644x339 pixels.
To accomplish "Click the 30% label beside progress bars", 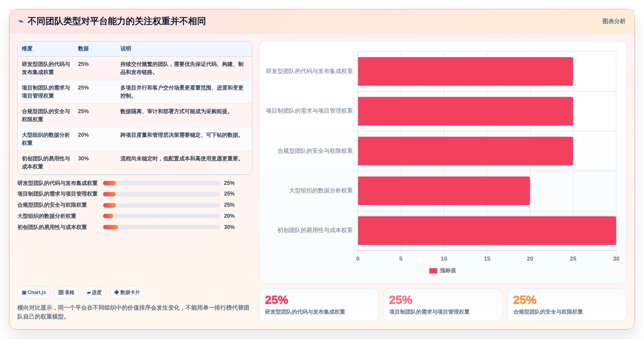I will coord(229,227).
